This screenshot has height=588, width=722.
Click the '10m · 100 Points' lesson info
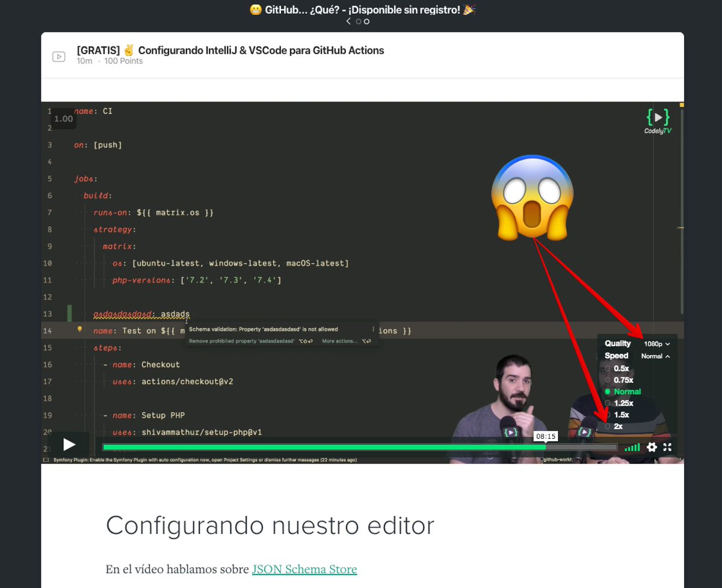[110, 61]
